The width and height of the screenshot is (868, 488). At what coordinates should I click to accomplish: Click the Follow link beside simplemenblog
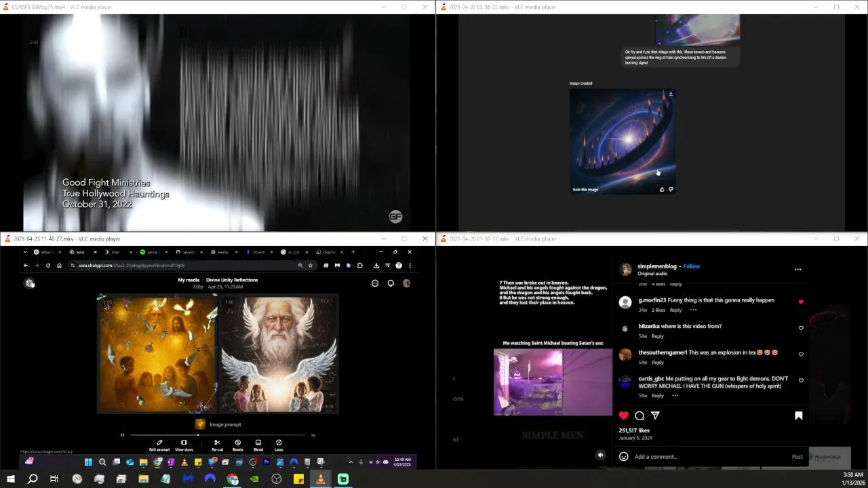click(x=692, y=266)
